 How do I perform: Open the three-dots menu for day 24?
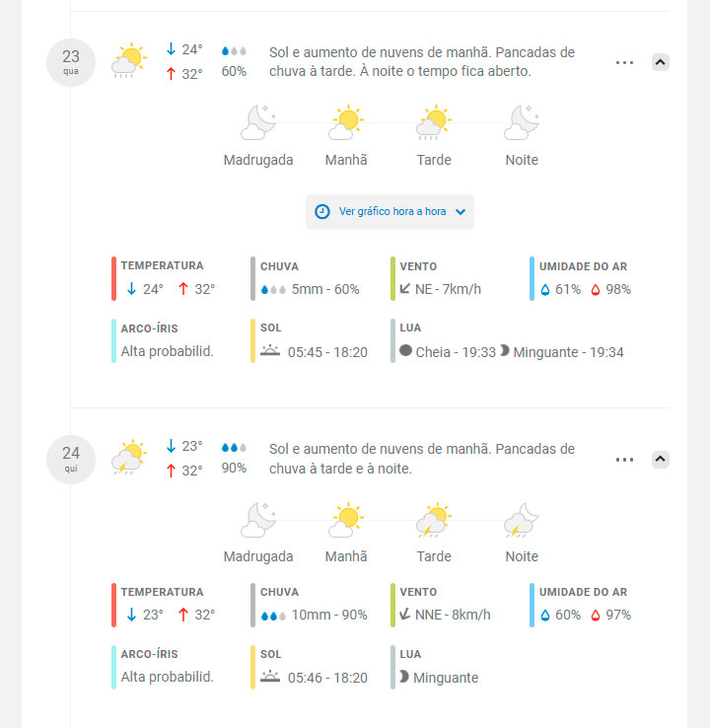624,459
